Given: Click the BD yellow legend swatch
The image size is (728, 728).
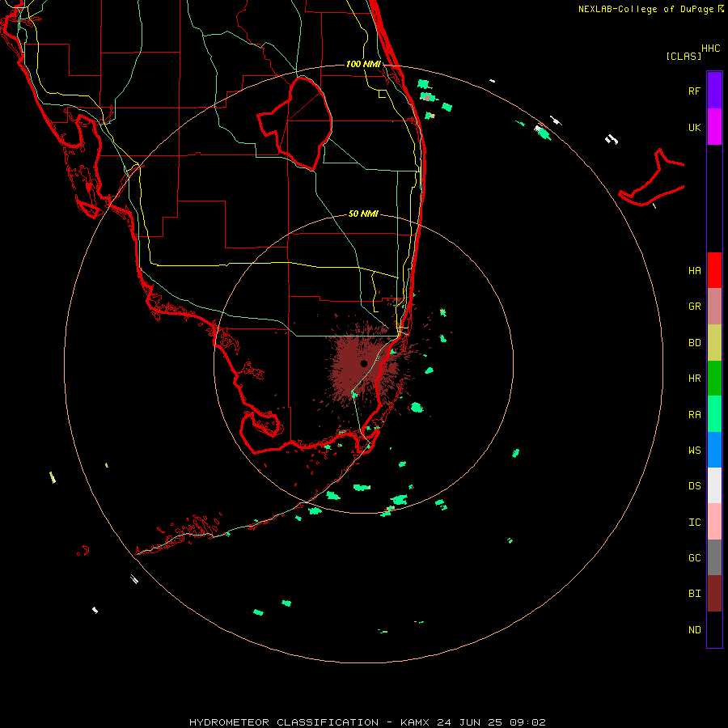Looking at the screenshot, I should tap(714, 343).
